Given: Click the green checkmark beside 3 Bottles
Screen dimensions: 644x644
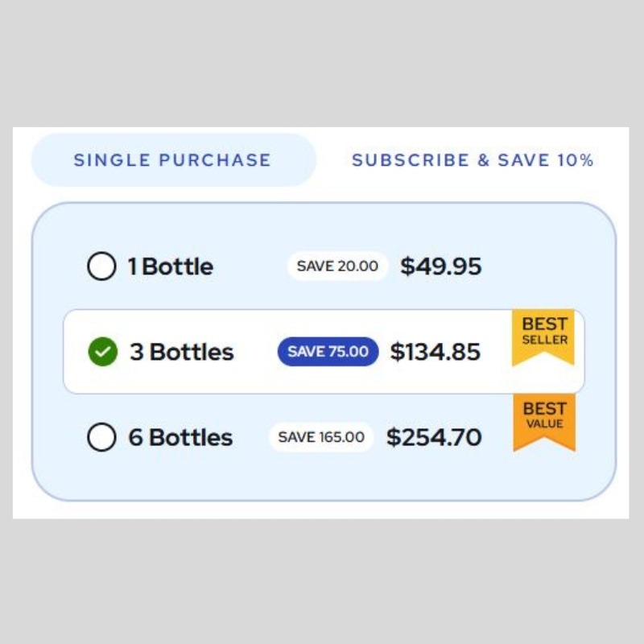Looking at the screenshot, I should coord(102,352).
